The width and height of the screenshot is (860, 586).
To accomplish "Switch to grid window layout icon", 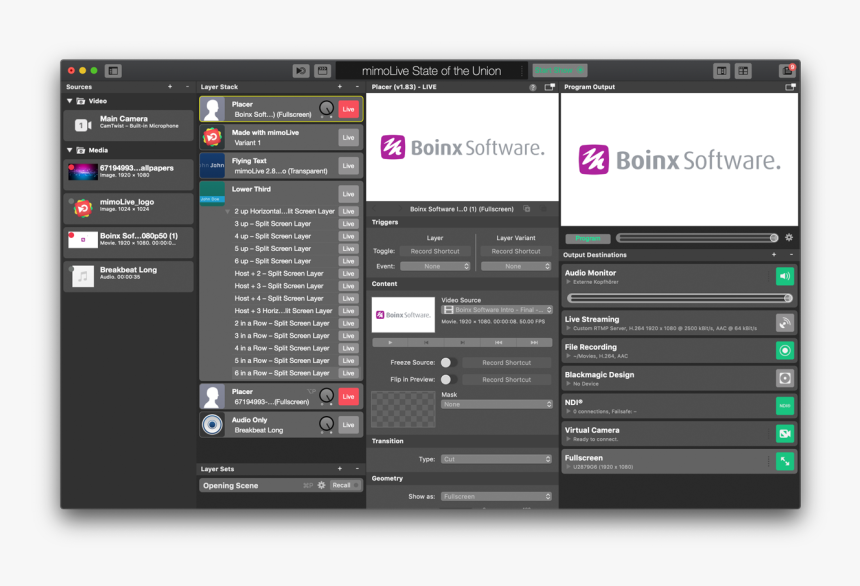I will (743, 71).
